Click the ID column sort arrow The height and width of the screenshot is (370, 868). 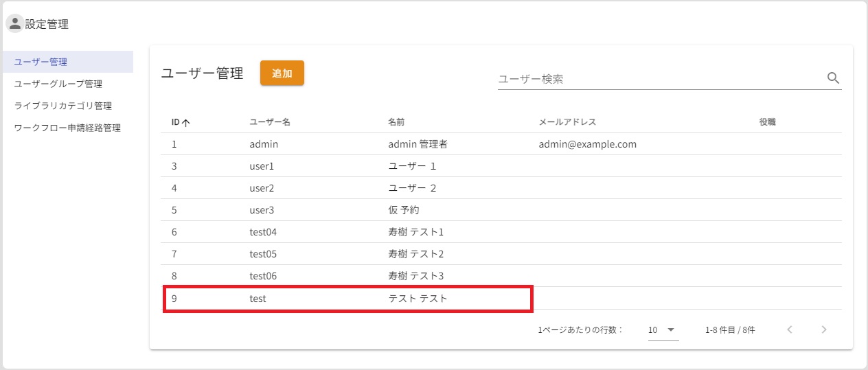pyautogui.click(x=186, y=123)
